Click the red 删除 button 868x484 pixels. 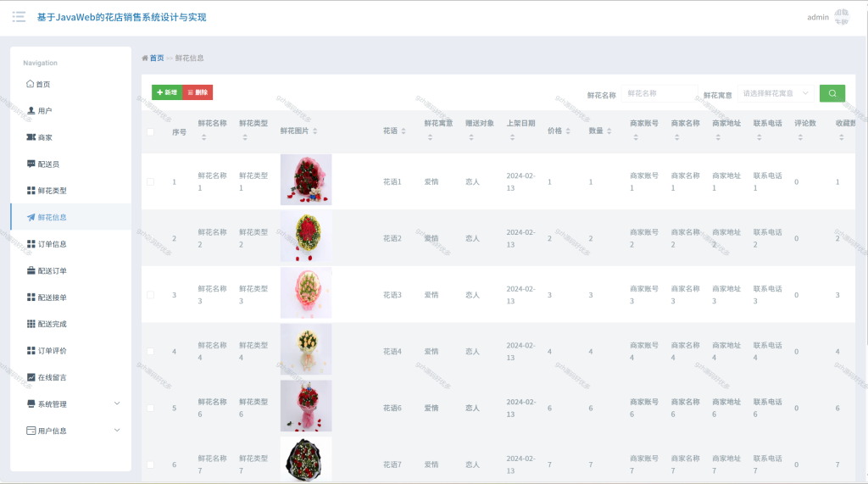pyautogui.click(x=198, y=92)
